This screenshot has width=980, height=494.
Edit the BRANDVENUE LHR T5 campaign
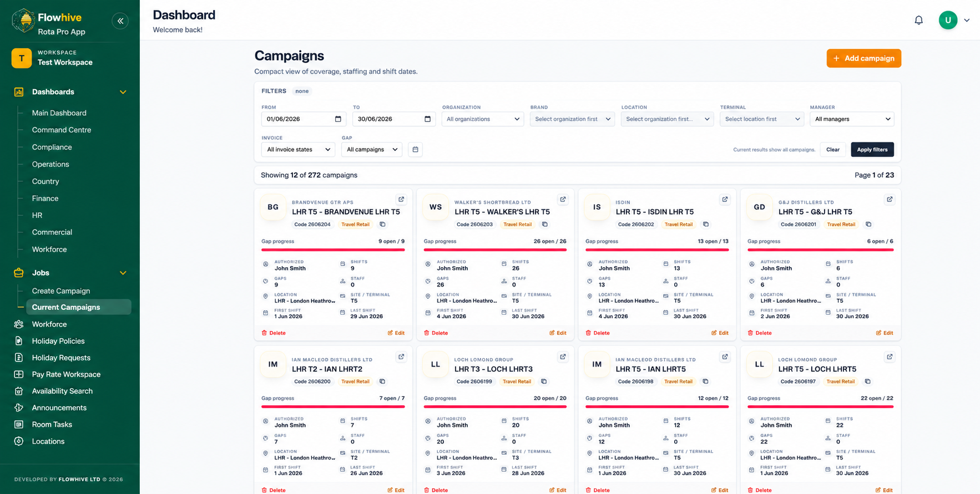(396, 333)
